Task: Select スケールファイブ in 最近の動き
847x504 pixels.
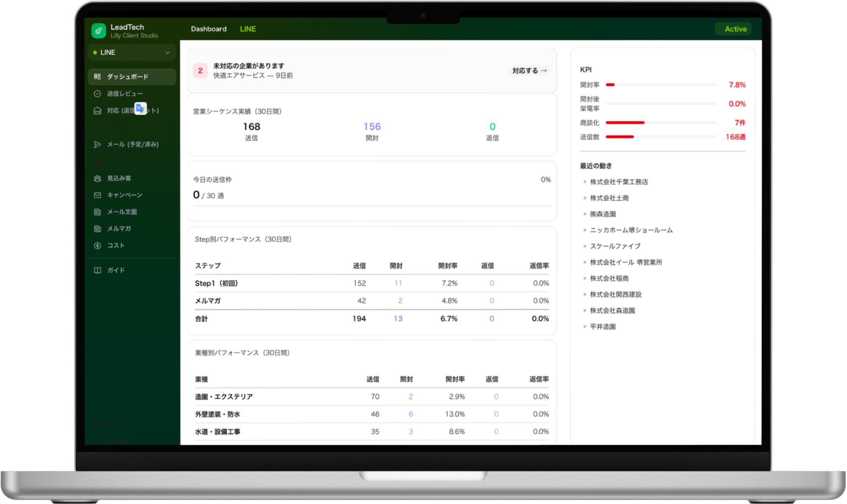Action: point(615,246)
